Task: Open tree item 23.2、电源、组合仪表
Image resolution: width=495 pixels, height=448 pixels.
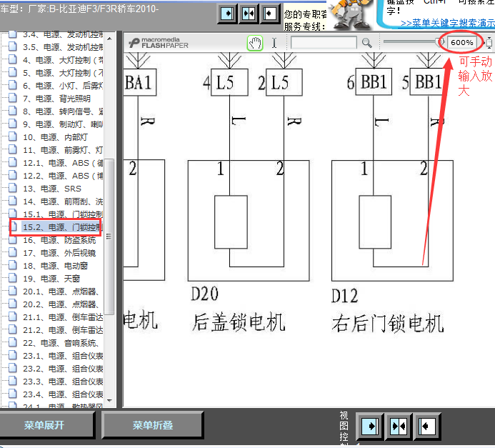Action: 63,369
